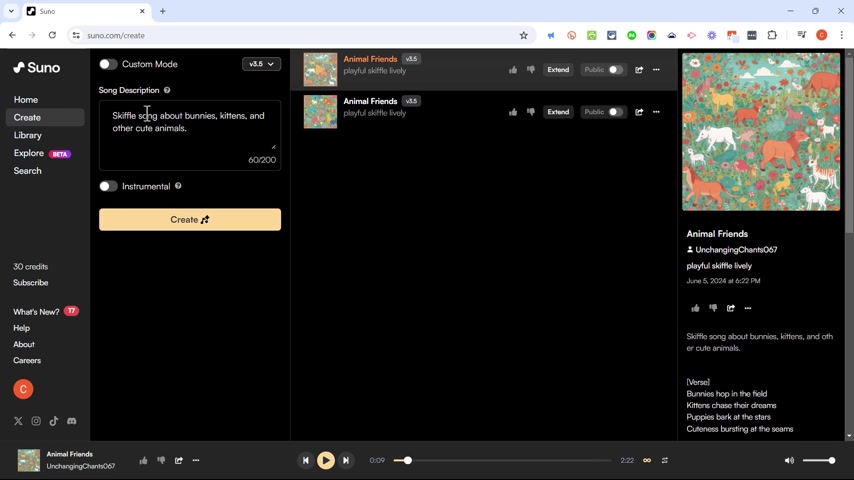The height and width of the screenshot is (480, 854).
Task: Click the Suno logo
Action: tap(36, 68)
